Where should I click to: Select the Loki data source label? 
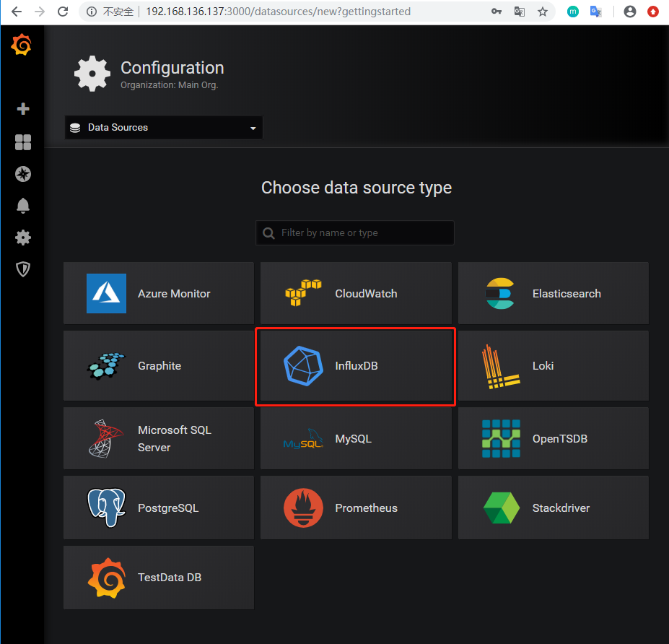pos(543,366)
